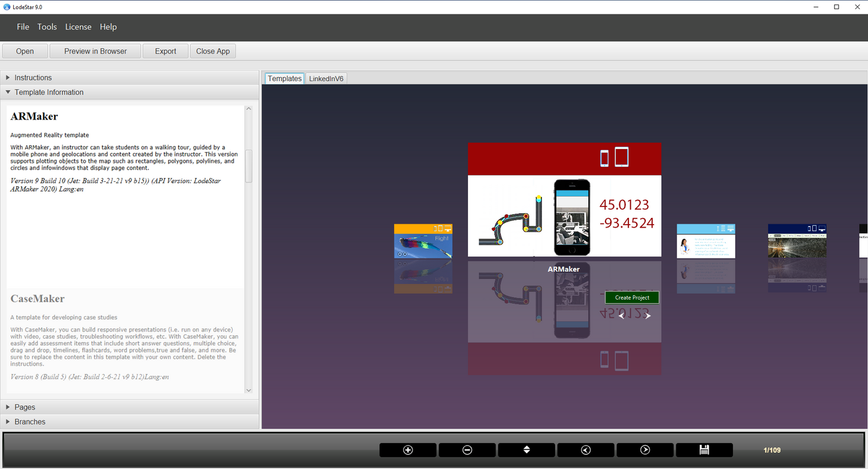Minimize the LodeStar window
This screenshot has width=868, height=469.
tap(816, 7)
